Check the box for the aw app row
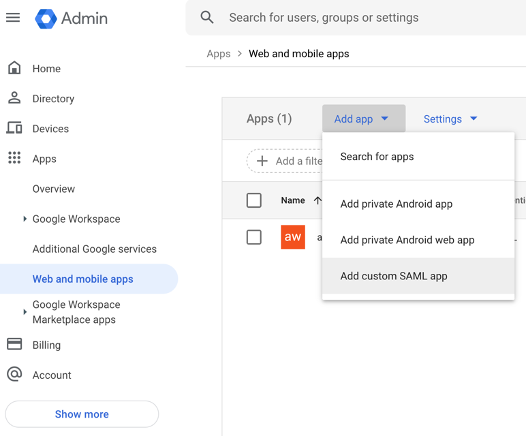The height and width of the screenshot is (437, 527). click(x=254, y=237)
